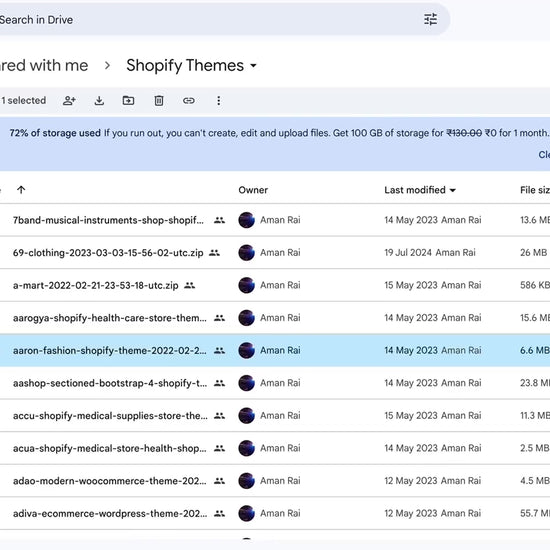Viewport: 550px width, 550px height.
Task: Click owner avatar in a-mart row
Action: 247,285
